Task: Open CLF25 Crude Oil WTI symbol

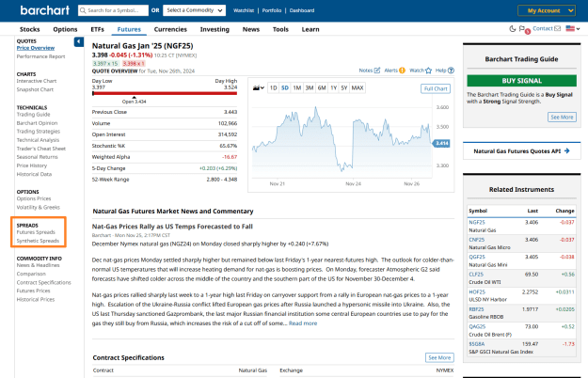Action: coord(476,275)
